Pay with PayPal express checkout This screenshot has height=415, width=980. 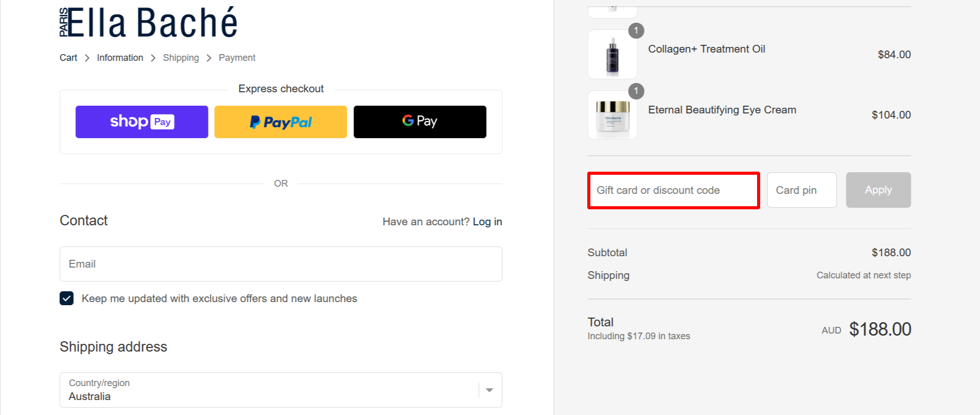click(280, 122)
